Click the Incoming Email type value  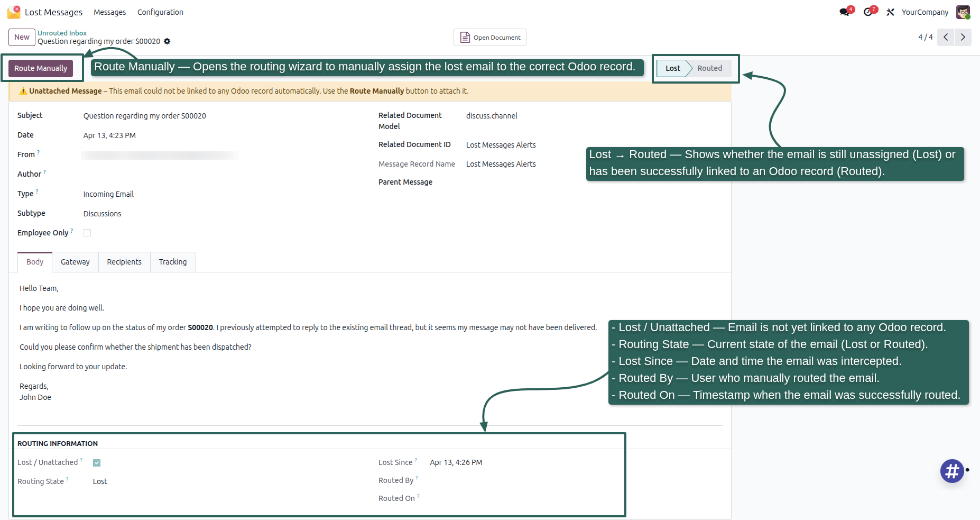click(x=108, y=194)
